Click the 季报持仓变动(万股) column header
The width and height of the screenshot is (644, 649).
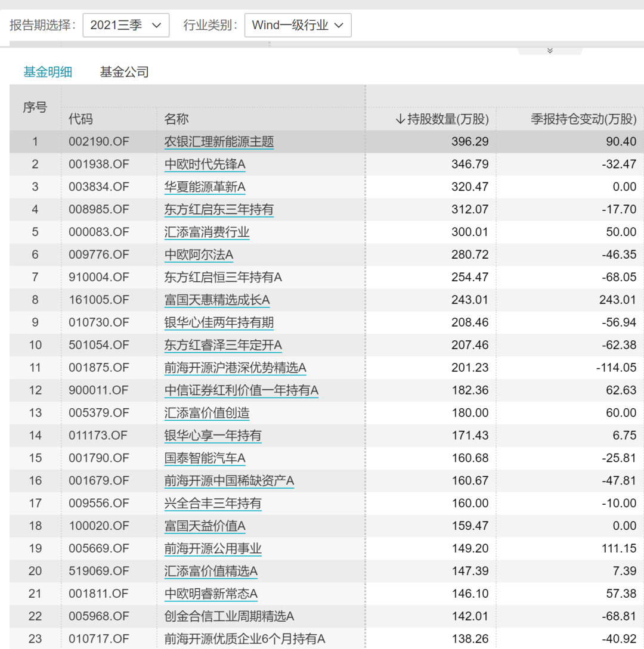tap(583, 119)
